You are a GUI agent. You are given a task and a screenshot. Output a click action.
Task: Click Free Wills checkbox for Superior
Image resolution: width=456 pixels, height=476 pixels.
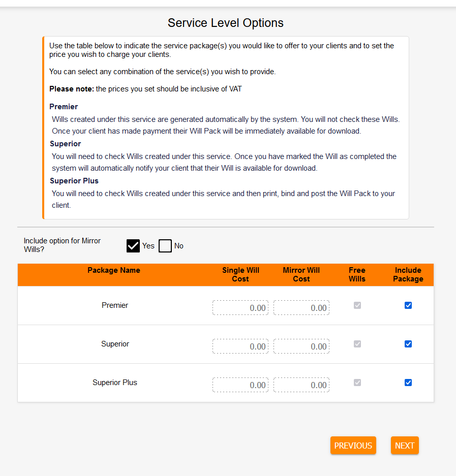click(357, 344)
